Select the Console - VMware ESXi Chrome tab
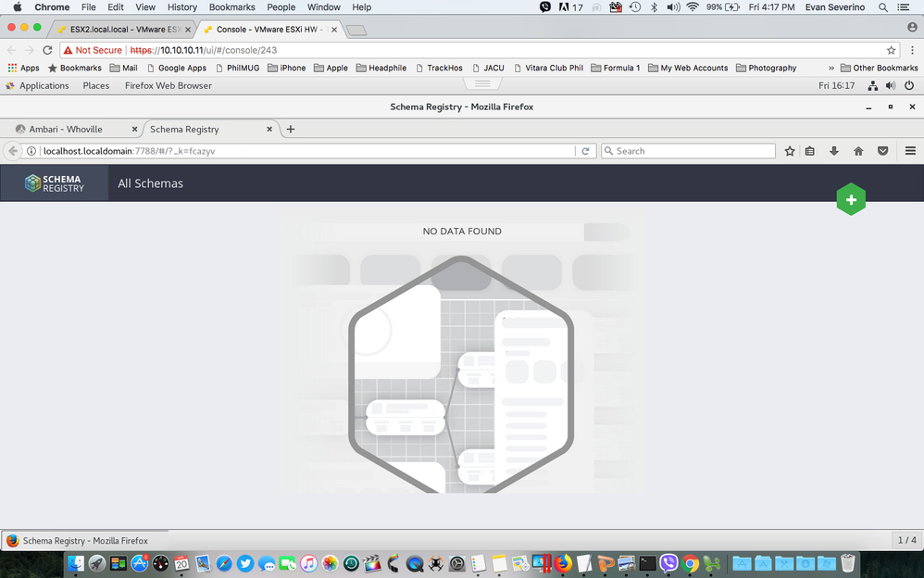The width and height of the screenshot is (924, 578). 270,29
